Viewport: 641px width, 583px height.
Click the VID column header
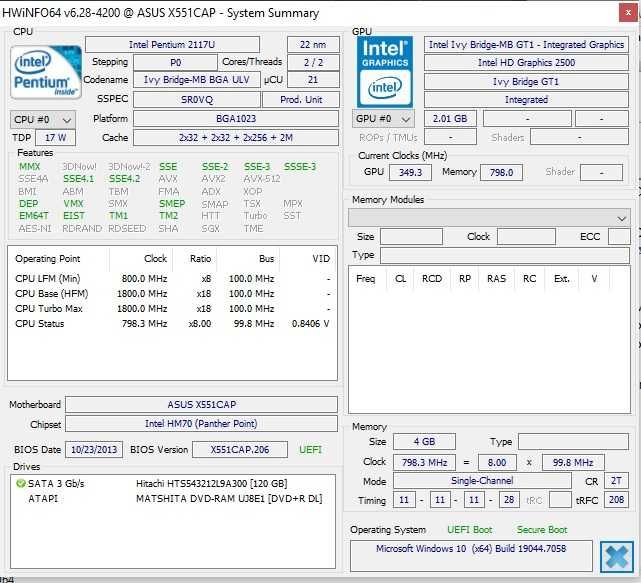click(x=321, y=259)
